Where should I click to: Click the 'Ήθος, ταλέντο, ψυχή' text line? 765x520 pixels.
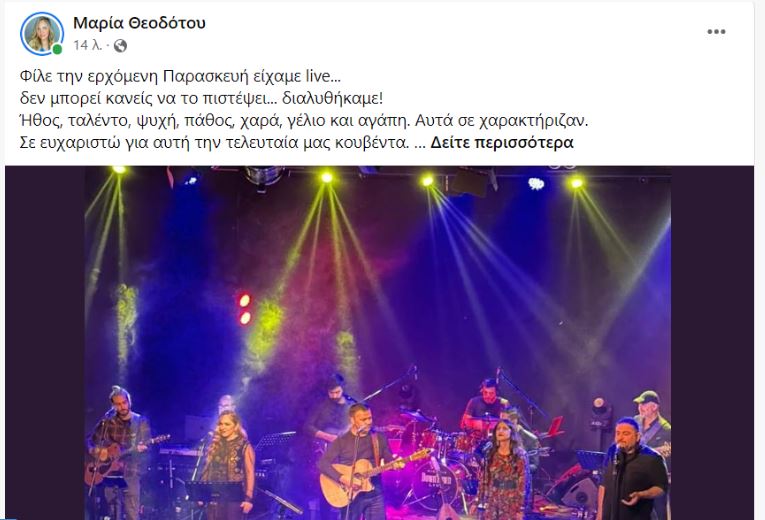click(304, 120)
